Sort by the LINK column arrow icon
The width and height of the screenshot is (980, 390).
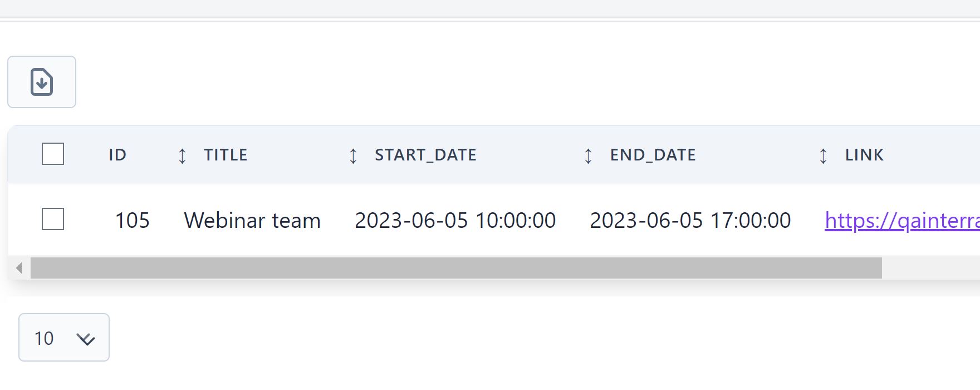[823, 155]
